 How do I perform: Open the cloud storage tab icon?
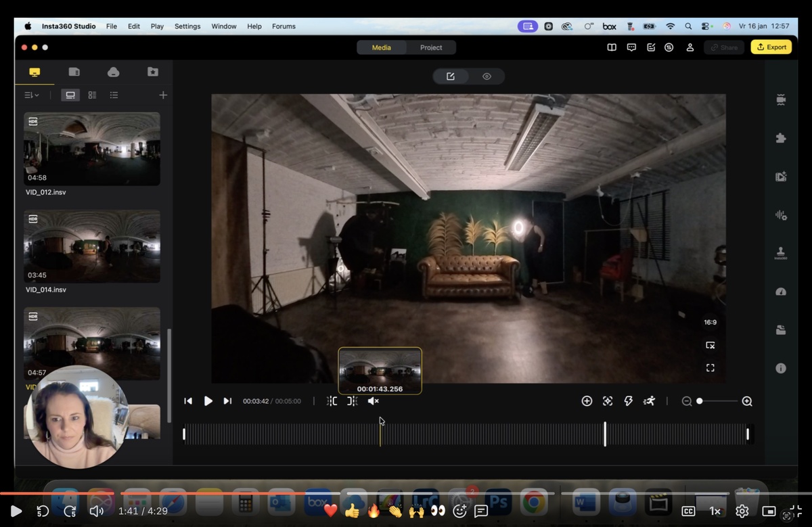pos(114,72)
